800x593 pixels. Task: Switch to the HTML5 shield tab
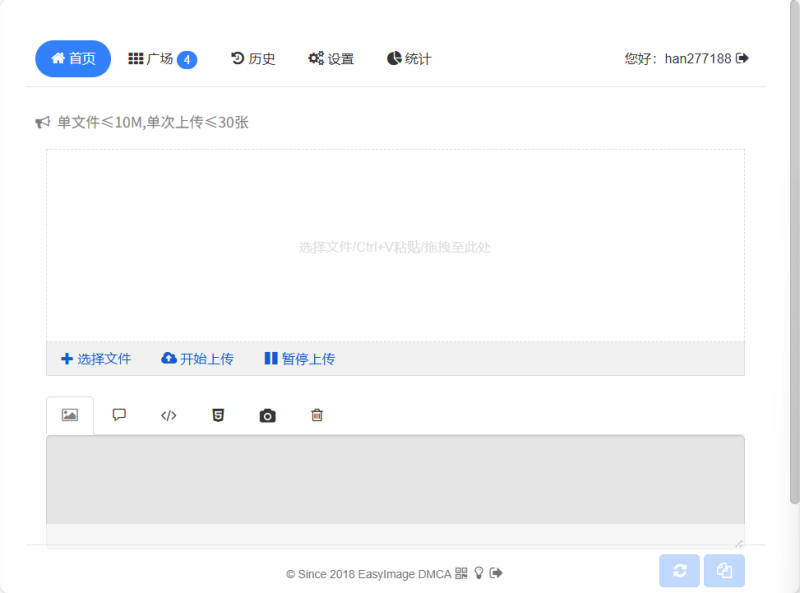click(218, 415)
